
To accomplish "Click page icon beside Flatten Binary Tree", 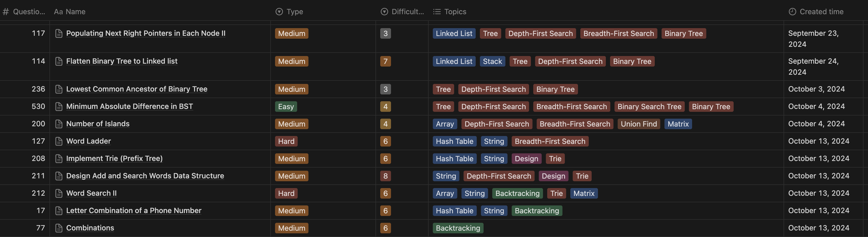I will coord(59,61).
